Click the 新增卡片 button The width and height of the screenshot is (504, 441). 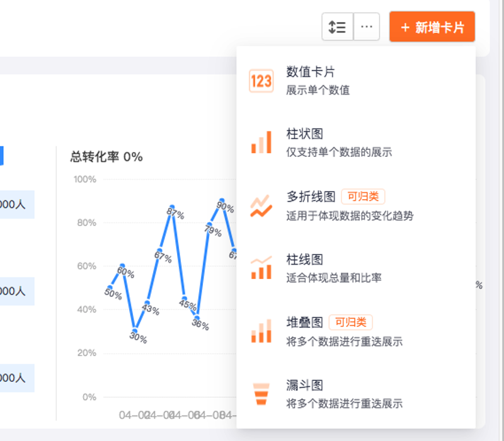pyautogui.click(x=432, y=26)
